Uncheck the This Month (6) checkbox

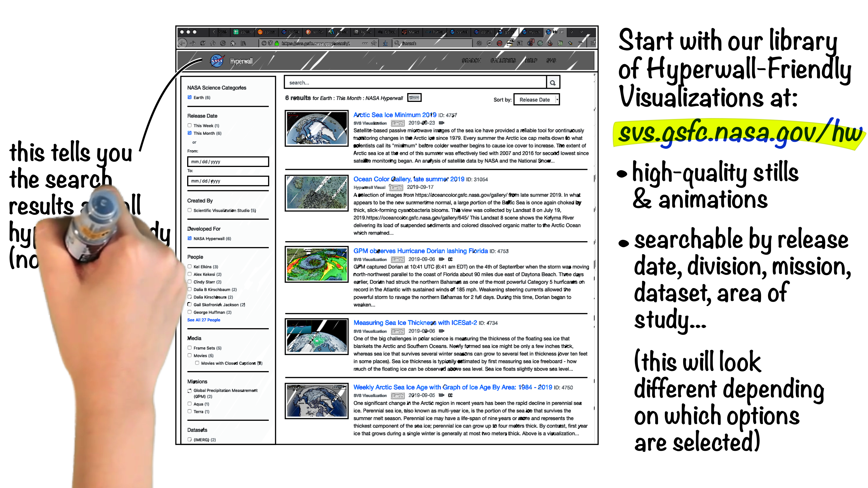(x=190, y=133)
